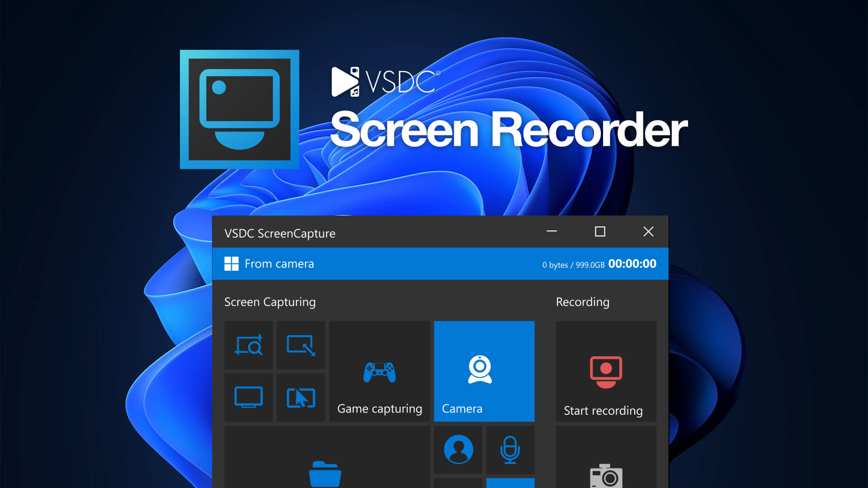This screenshot has width=868, height=488.
Task: Click the screenshot camera icon
Action: (606, 474)
